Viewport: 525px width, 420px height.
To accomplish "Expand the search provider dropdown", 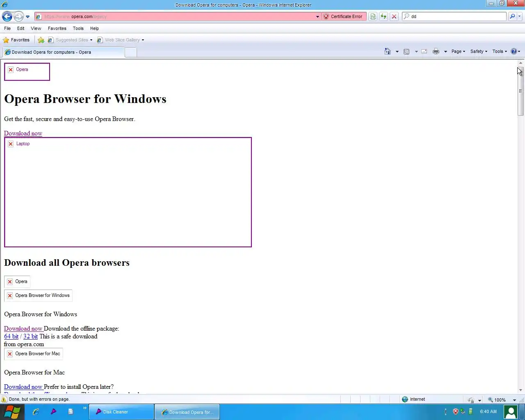I will (519, 16).
